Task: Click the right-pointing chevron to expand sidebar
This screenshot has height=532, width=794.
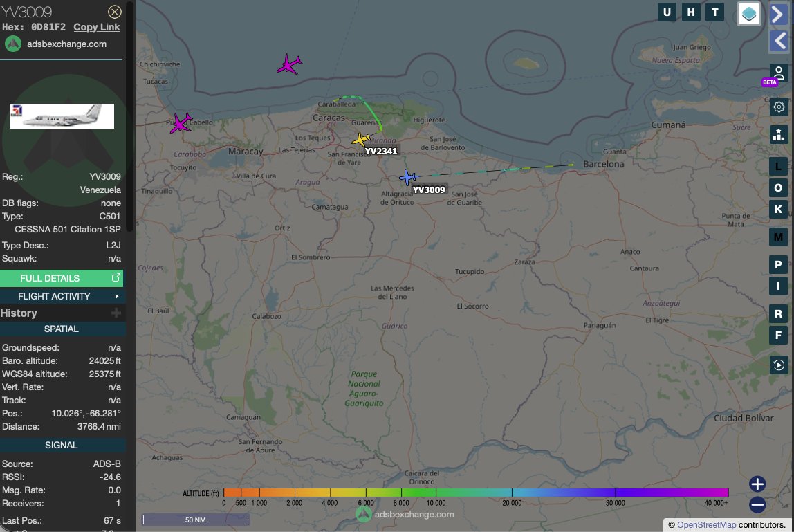Action: tap(779, 15)
